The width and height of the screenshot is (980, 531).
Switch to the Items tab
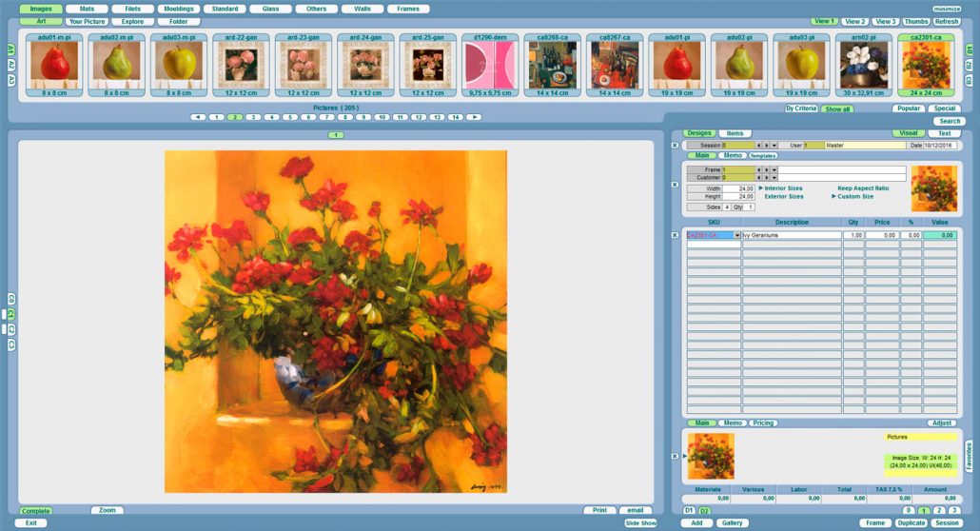[x=735, y=133]
